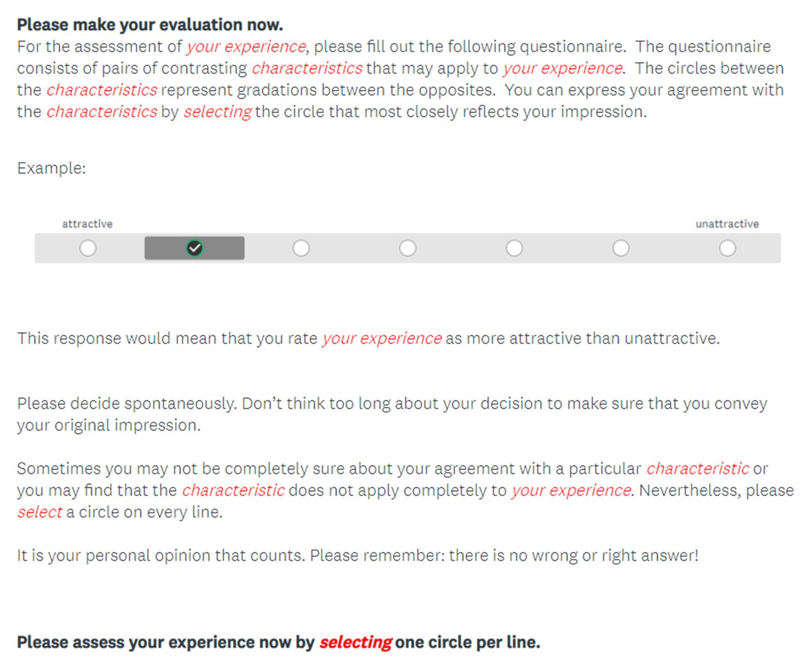
Task: Click the word 'Example:' above the scale
Action: tap(51, 168)
